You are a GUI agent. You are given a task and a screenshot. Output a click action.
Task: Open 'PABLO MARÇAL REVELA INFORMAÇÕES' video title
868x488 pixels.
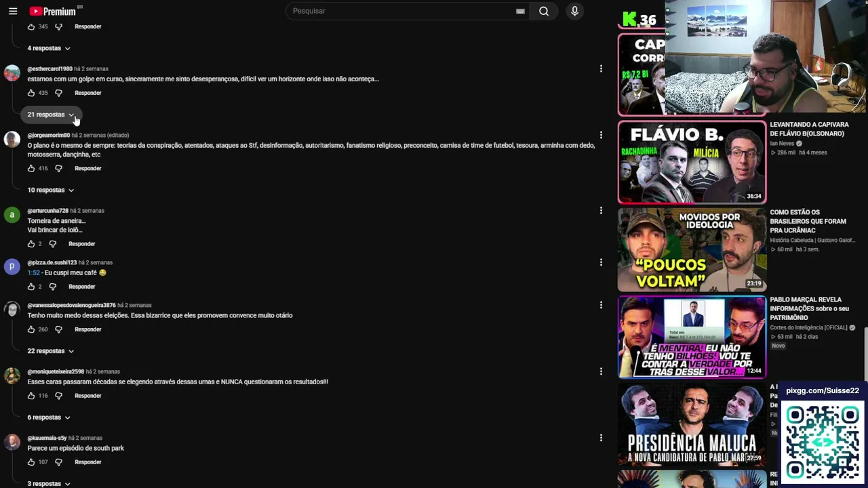coord(809,308)
